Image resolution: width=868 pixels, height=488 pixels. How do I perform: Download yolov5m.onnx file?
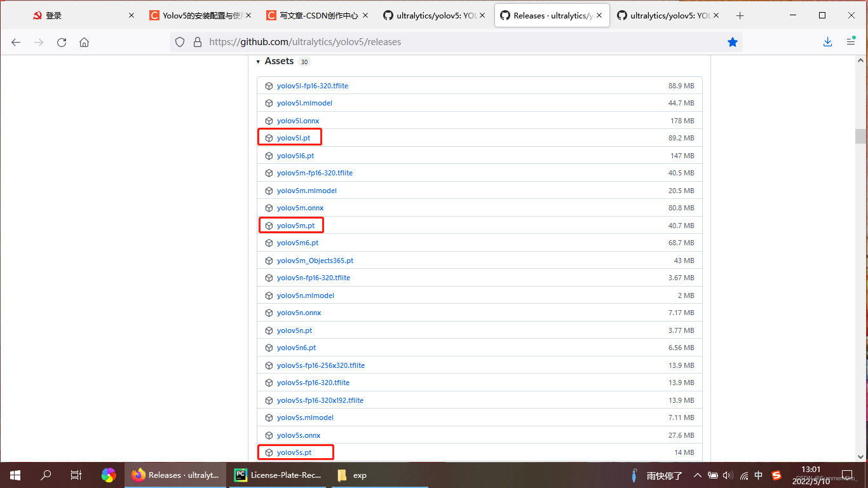(x=301, y=208)
